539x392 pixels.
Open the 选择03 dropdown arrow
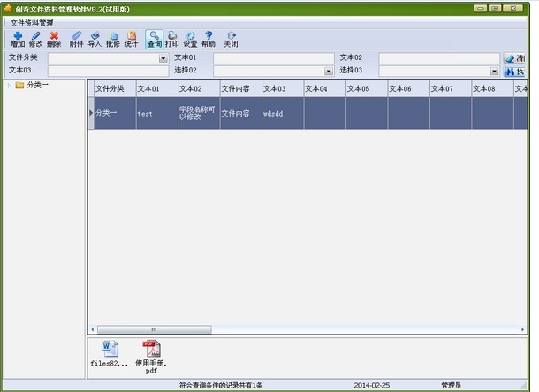point(494,71)
